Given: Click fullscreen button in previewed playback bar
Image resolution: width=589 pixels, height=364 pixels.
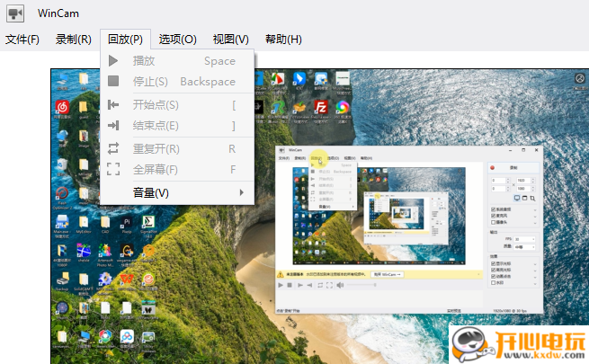Looking at the screenshot, I should pos(329,285).
